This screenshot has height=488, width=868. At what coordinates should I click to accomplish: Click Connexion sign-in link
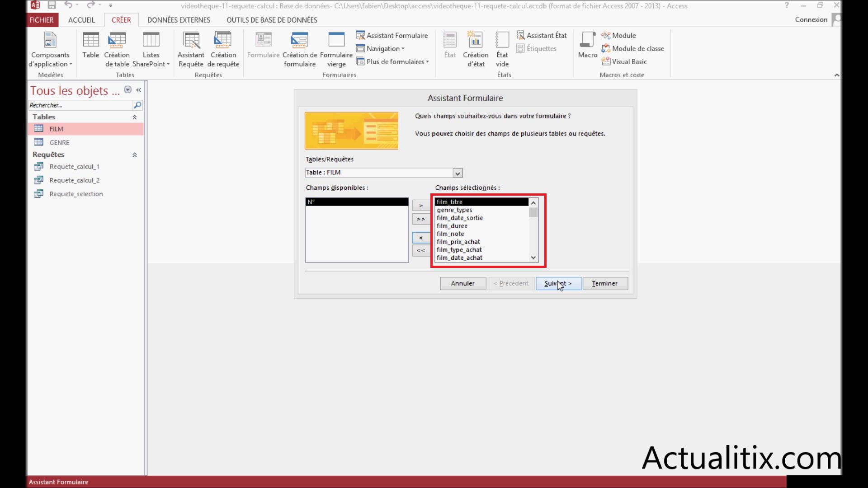pyautogui.click(x=811, y=19)
